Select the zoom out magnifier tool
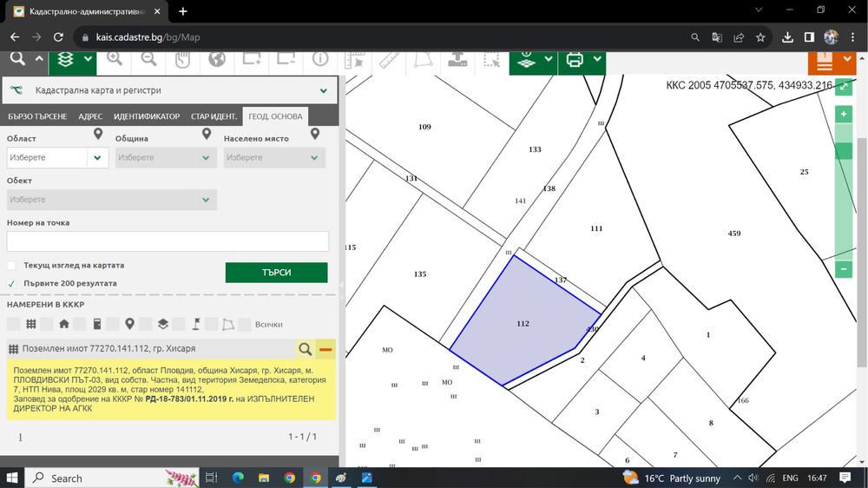868x488 pixels. point(148,59)
